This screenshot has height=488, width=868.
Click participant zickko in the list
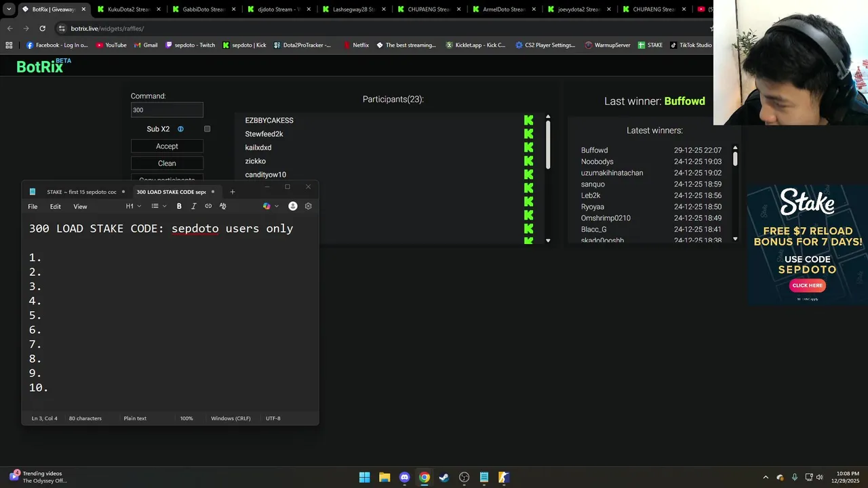click(256, 161)
